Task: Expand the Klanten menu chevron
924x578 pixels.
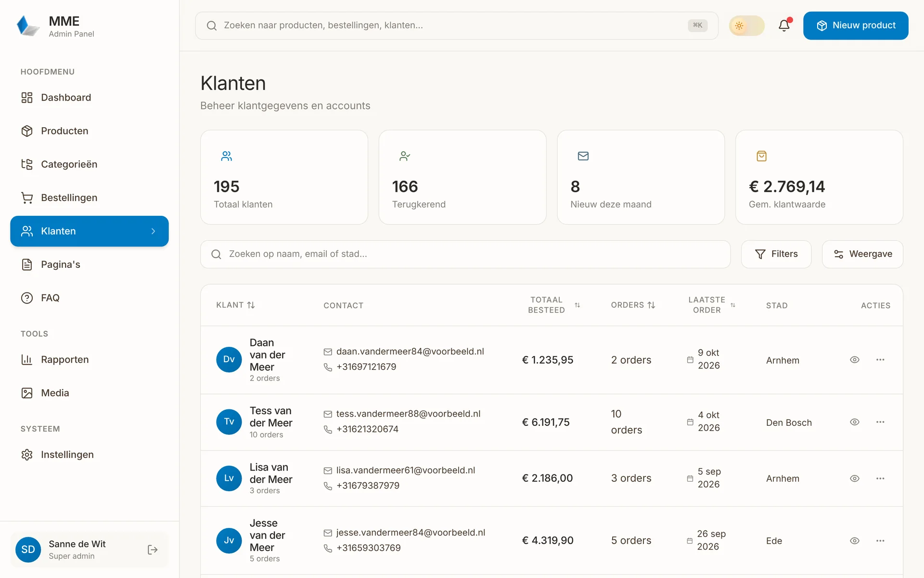Action: [x=153, y=231]
